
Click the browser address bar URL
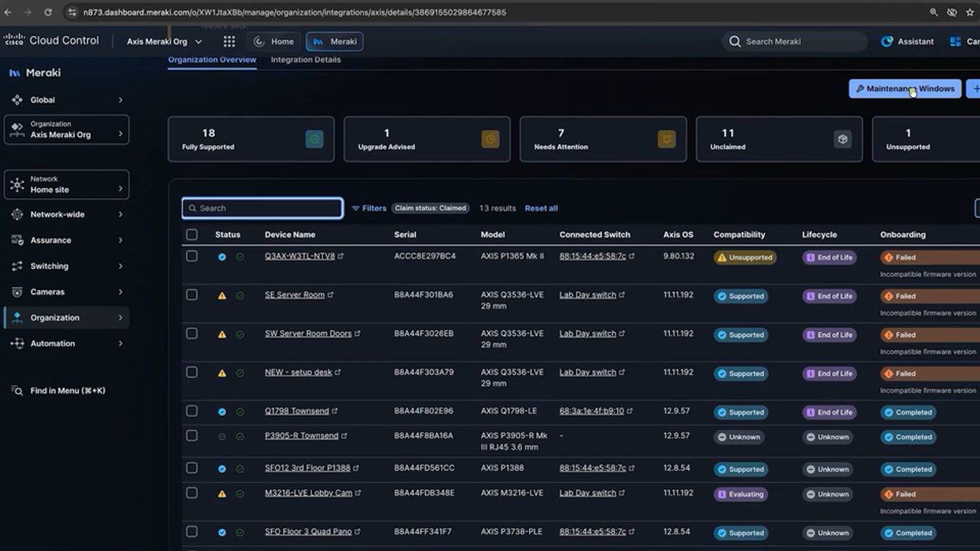pos(295,12)
